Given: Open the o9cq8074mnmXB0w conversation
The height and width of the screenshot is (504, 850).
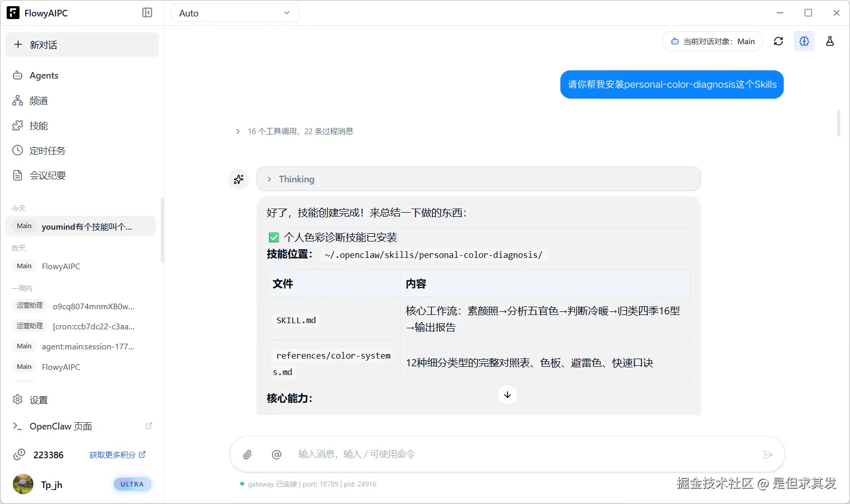Looking at the screenshot, I should (81, 306).
